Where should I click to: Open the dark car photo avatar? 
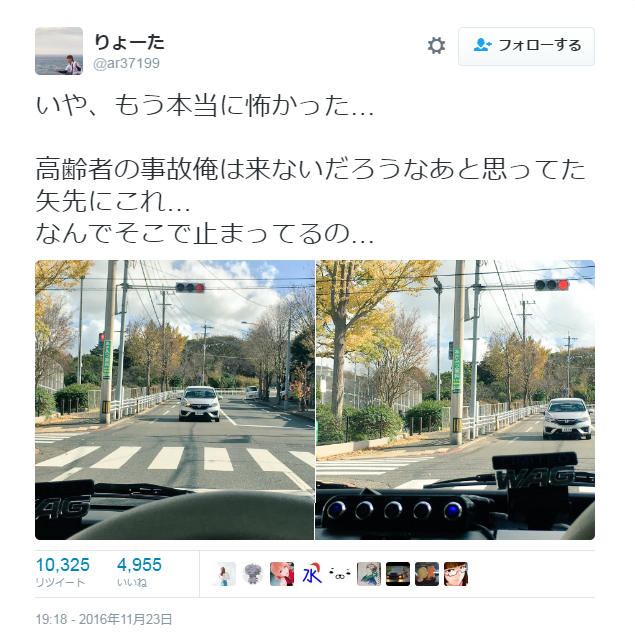[398, 574]
